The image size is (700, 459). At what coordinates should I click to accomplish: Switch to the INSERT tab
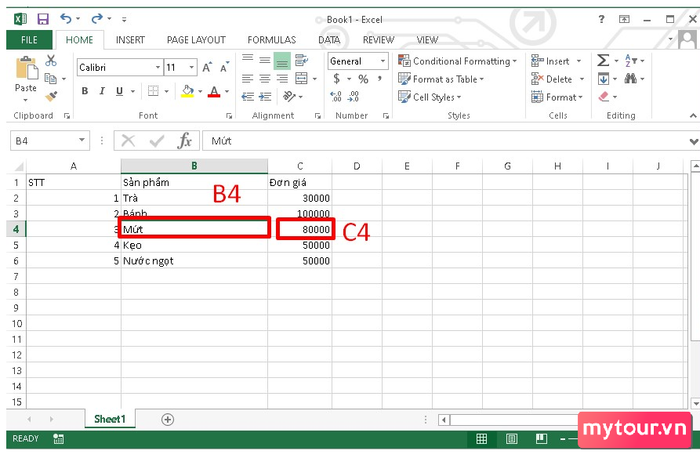(x=130, y=40)
